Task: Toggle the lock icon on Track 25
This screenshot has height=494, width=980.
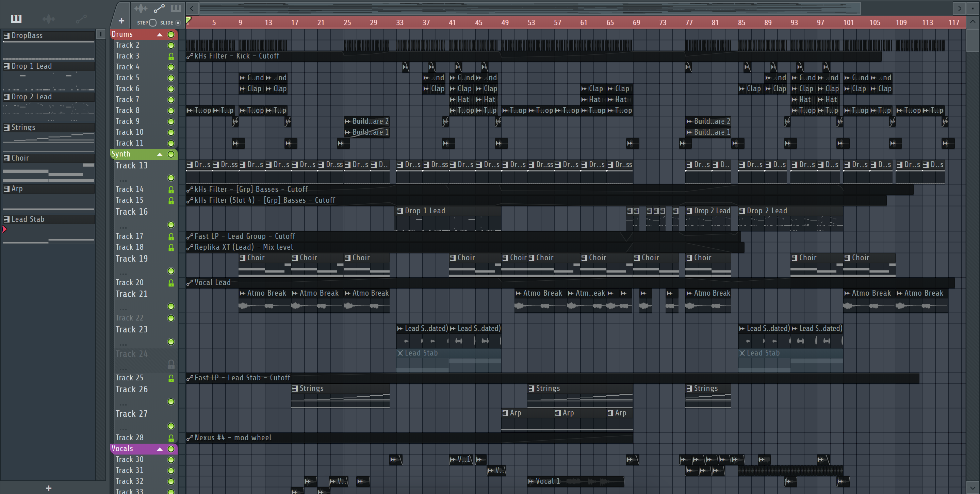Action: (x=171, y=378)
